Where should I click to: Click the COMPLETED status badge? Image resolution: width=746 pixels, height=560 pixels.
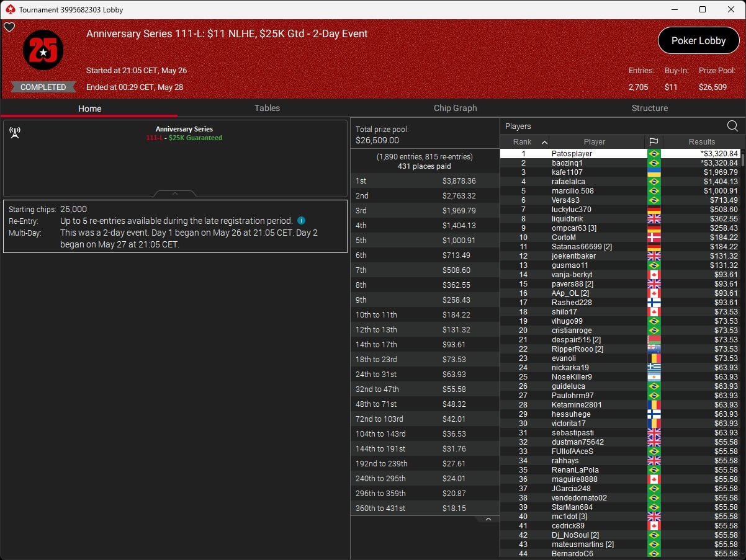pos(43,87)
